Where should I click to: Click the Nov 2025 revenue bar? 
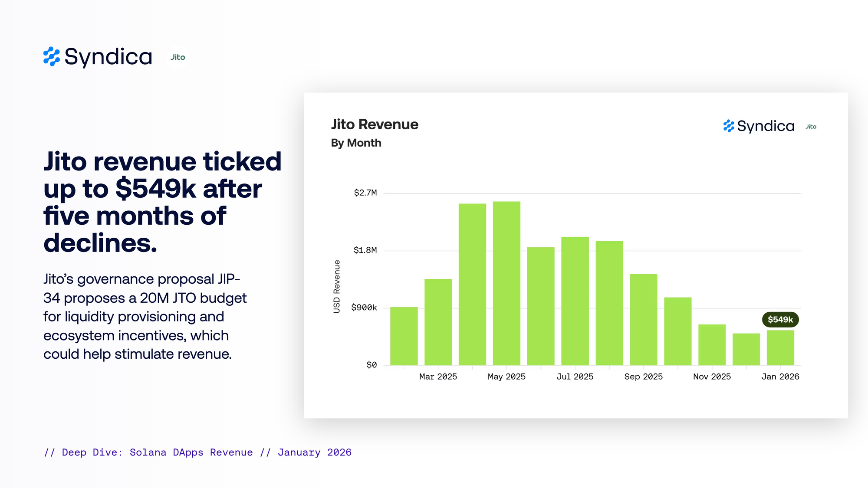coord(712,345)
